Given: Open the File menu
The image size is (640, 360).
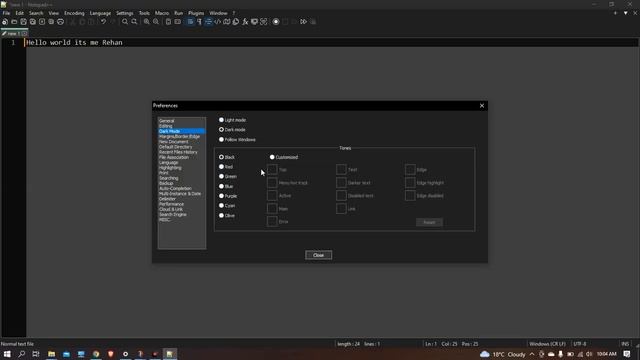Looking at the screenshot, I should click(6, 13).
